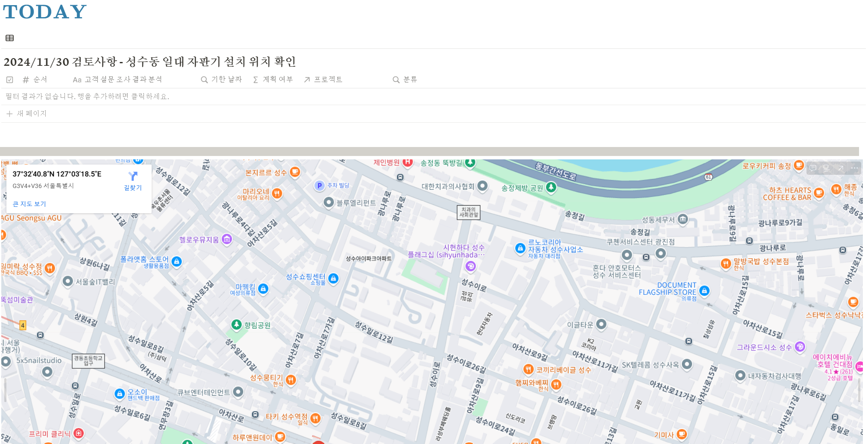Open the 프로젝트 relation column header
The width and height of the screenshot is (868, 444).
tap(323, 79)
